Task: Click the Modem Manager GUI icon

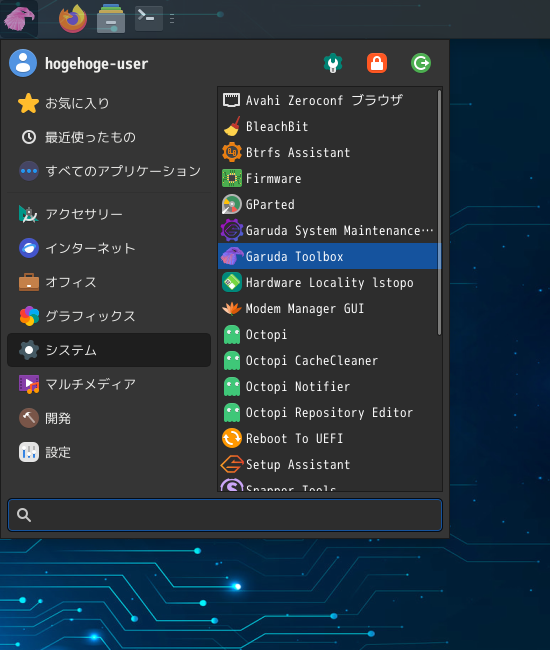Action: [x=231, y=308]
